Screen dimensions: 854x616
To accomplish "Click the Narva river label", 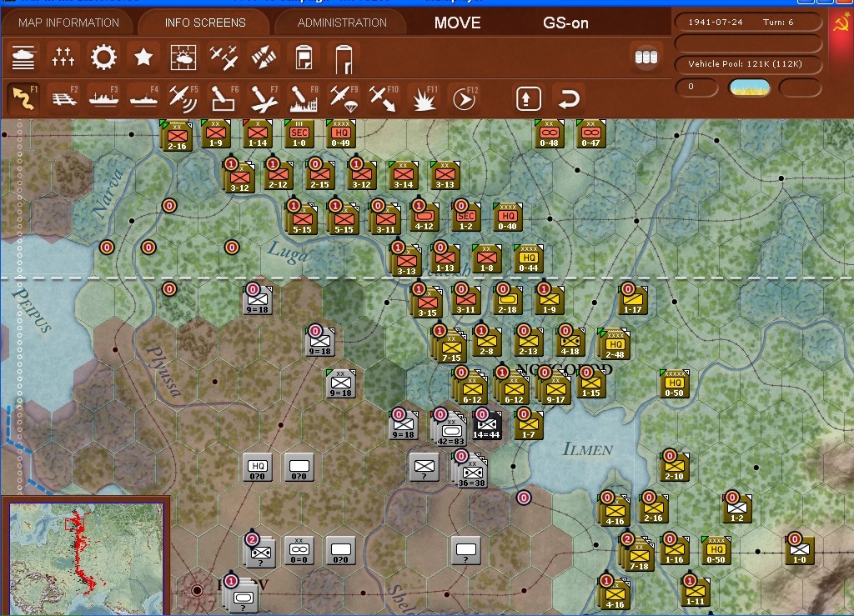I will point(108,193).
